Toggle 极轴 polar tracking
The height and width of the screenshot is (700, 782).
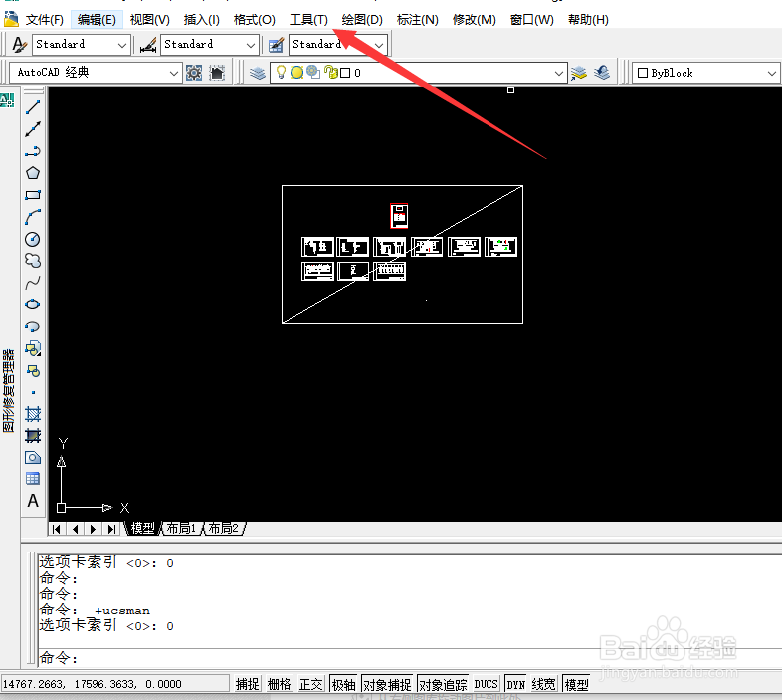pyautogui.click(x=343, y=684)
